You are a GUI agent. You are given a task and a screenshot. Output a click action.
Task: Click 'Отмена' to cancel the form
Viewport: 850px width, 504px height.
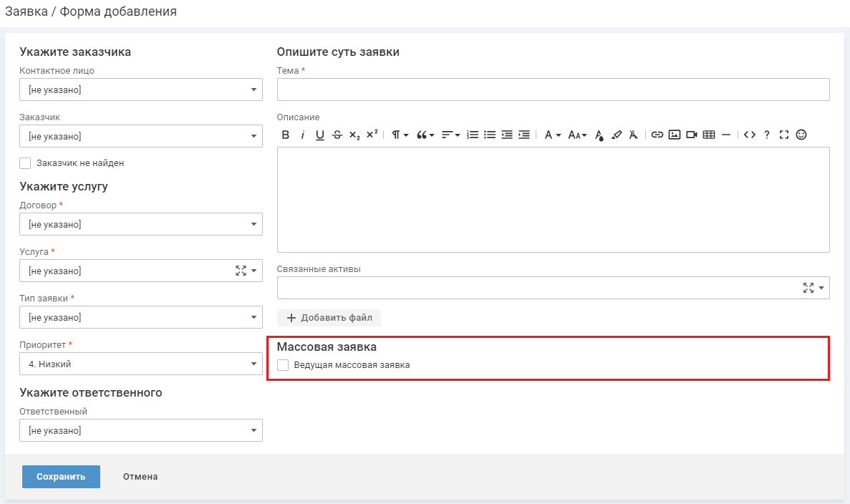pos(140,477)
